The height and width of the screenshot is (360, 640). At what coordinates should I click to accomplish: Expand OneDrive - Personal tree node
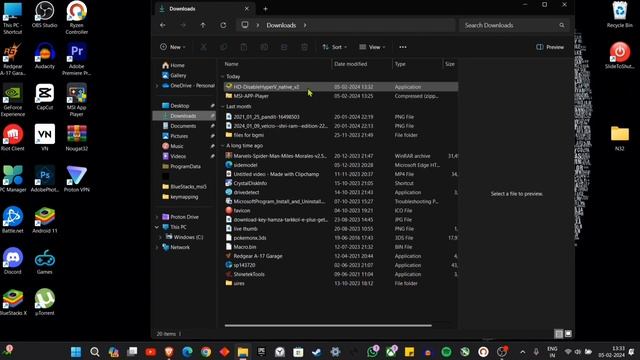pos(157,86)
